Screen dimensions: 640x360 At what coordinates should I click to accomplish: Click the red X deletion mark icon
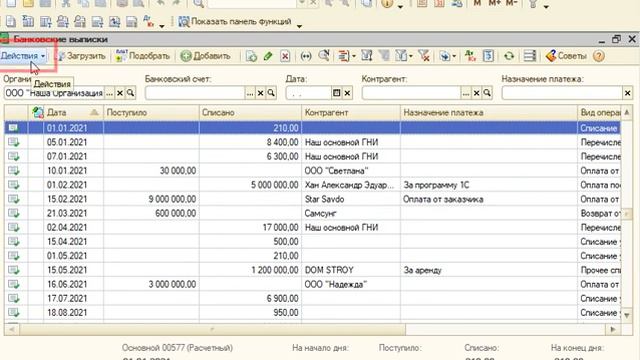click(285, 56)
